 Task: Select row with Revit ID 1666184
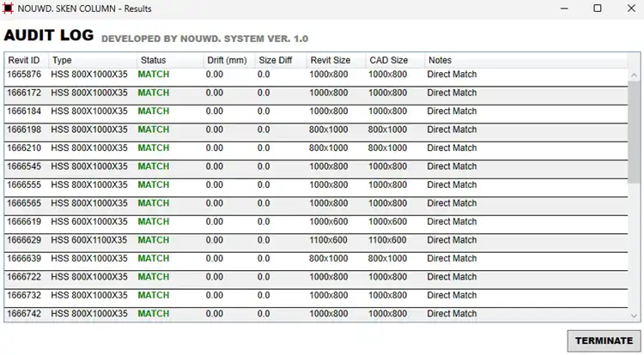(316, 113)
